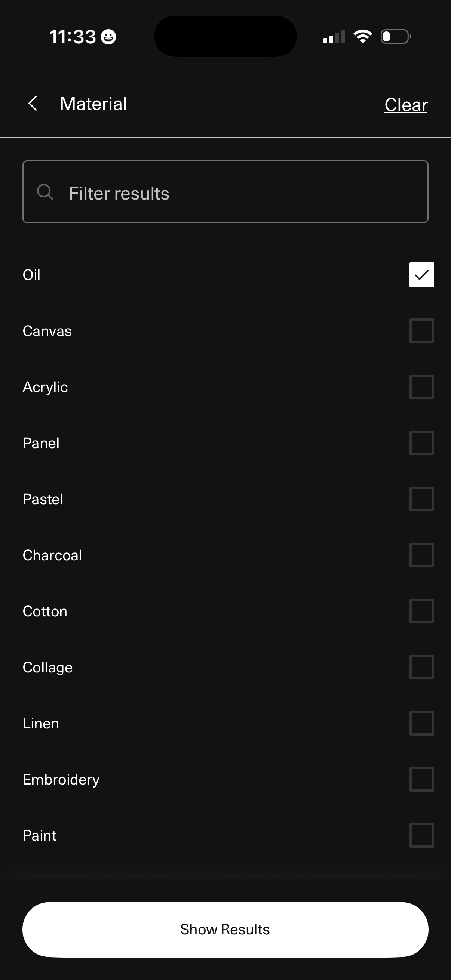Screen dimensions: 451x980
Task: Check the Paint checkbox
Action: tap(421, 835)
